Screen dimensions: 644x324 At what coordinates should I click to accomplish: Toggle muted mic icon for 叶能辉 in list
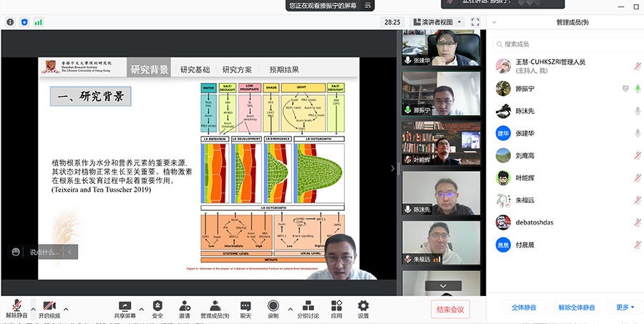(638, 178)
